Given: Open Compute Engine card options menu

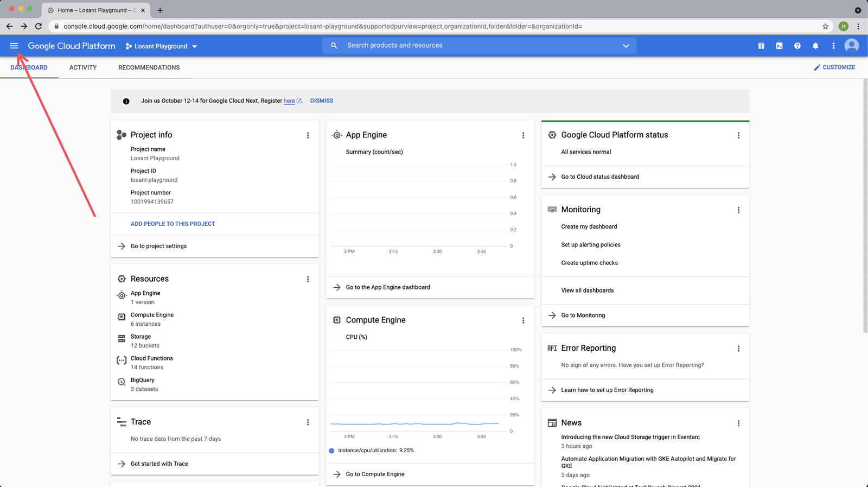Looking at the screenshot, I should [524, 320].
